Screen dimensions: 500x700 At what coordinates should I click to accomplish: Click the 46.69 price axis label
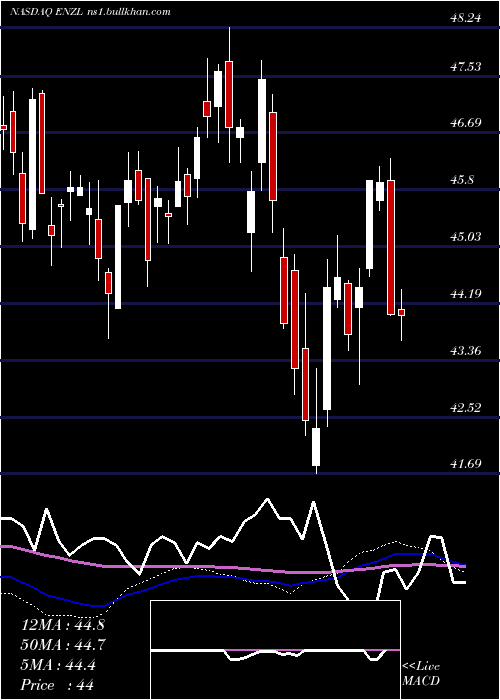click(466, 123)
